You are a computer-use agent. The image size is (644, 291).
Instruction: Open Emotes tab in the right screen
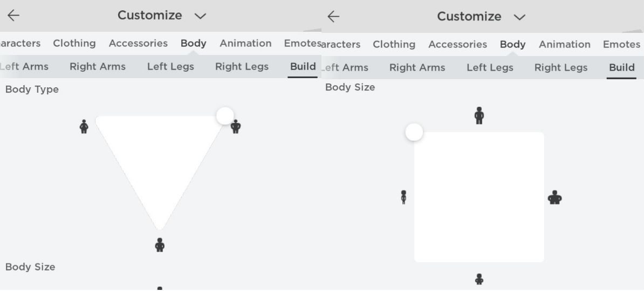pyautogui.click(x=621, y=44)
